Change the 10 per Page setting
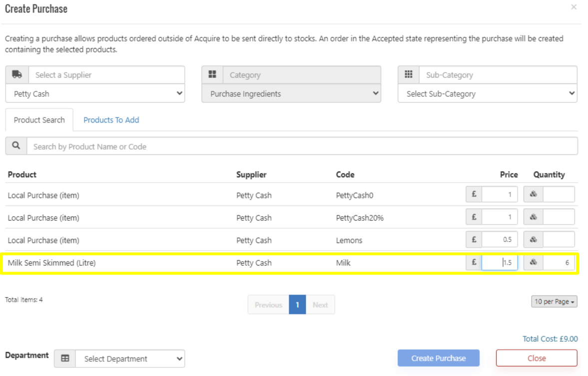The image size is (588, 376). (x=554, y=301)
